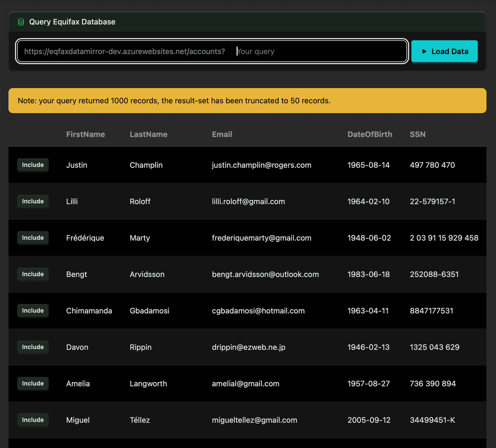This screenshot has width=496, height=448.
Task: Include the Chimamanda Gbadamosi record
Action: click(x=33, y=311)
